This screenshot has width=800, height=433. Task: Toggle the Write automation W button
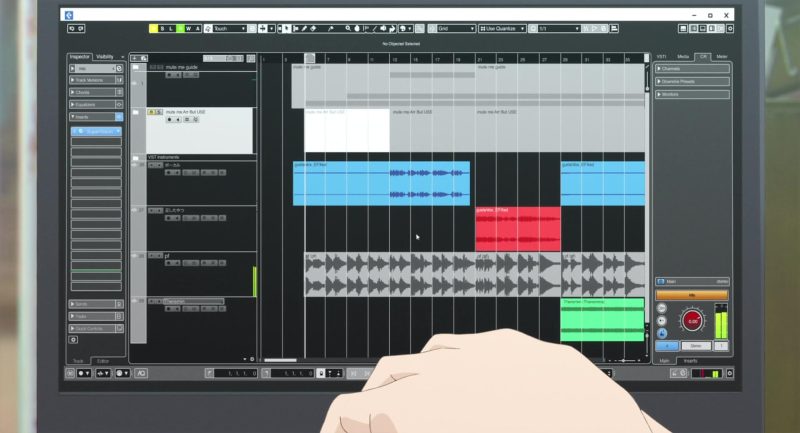[x=189, y=29]
